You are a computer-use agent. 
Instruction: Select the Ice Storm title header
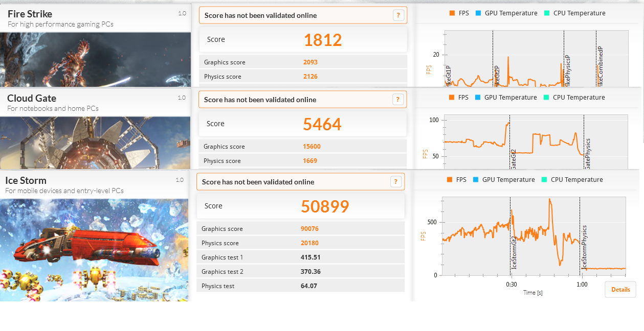coord(26,180)
